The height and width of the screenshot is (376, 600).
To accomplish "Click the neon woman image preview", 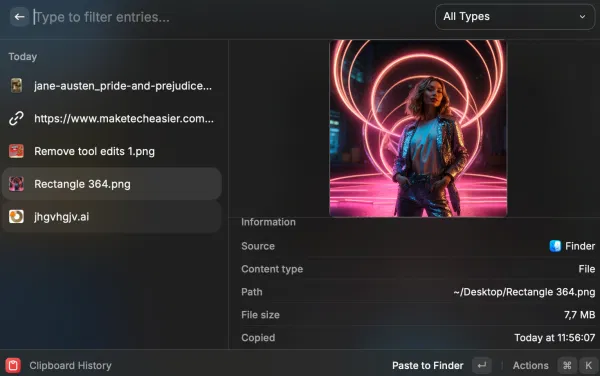I will pos(418,128).
